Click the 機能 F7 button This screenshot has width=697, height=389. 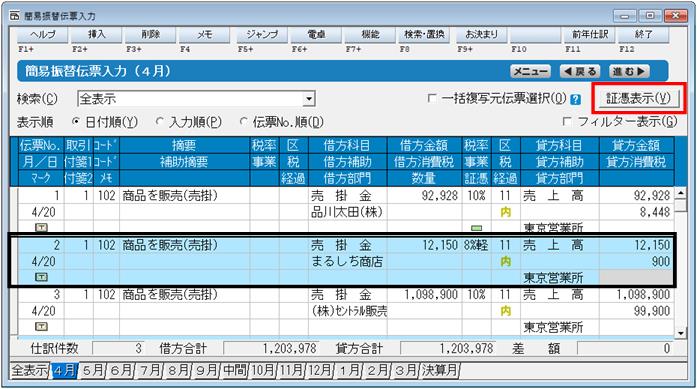coord(370,35)
